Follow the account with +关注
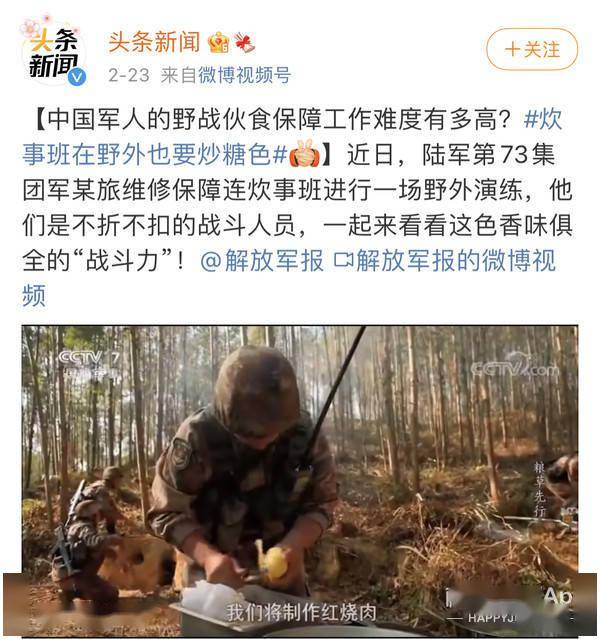This screenshot has width=600, height=639. click(x=532, y=49)
